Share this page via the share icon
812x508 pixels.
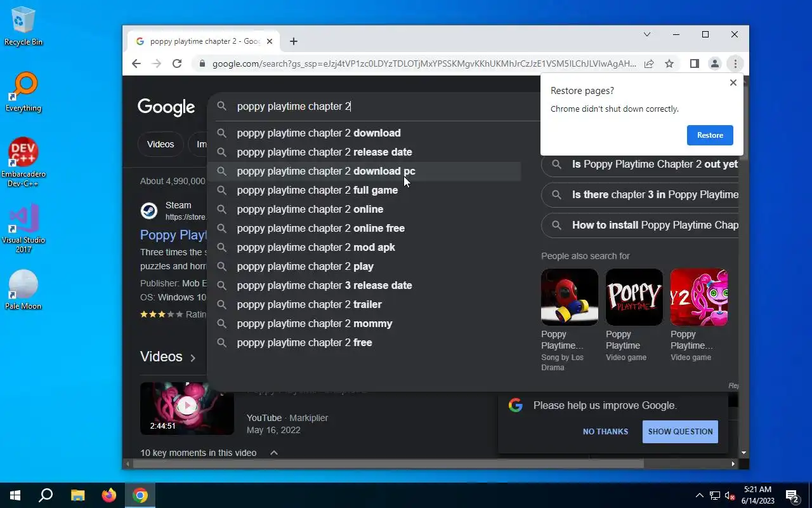[649, 63]
